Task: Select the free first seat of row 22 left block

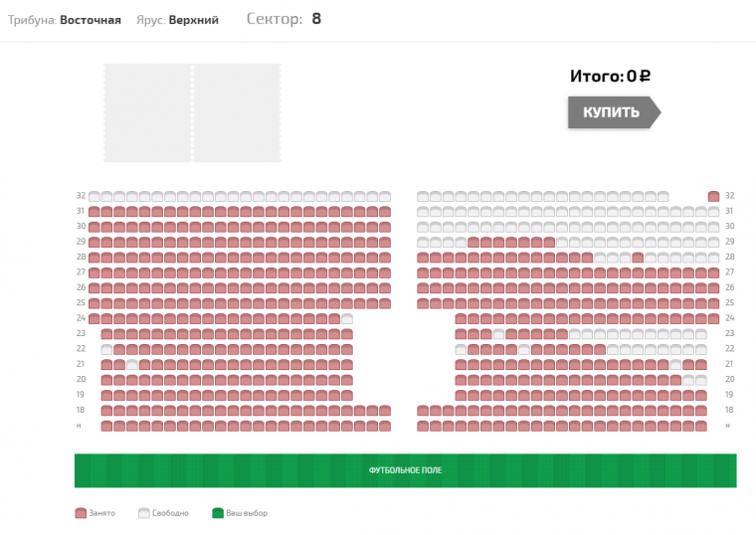Action: [106, 349]
